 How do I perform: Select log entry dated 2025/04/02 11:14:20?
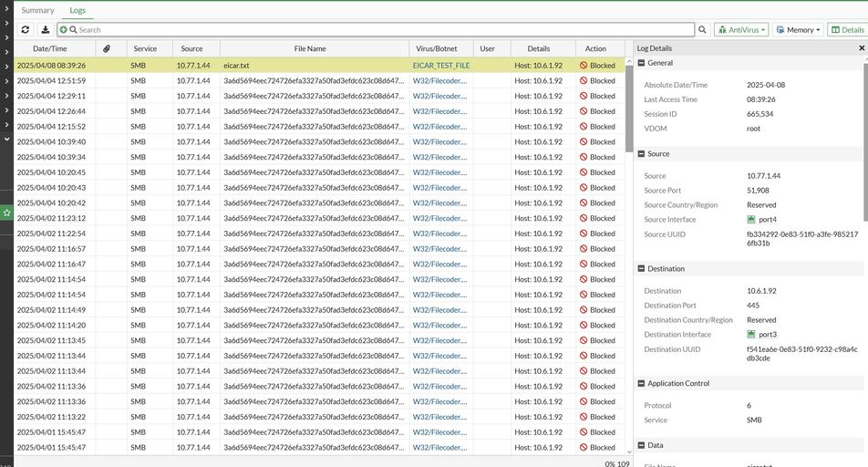coord(320,326)
